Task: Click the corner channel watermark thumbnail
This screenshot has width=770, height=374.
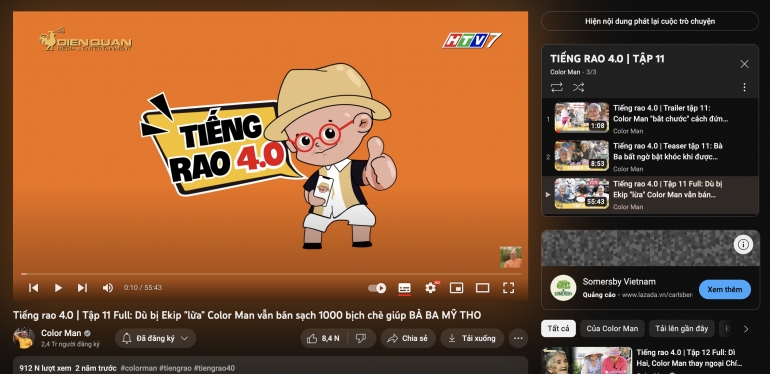Action: (511, 257)
